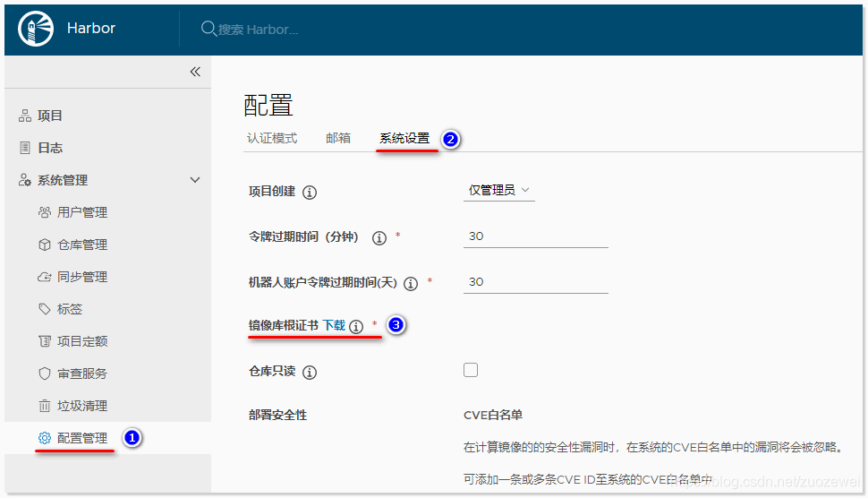868x498 pixels.
Task: Click the 仓库管理 cube icon
Action: [x=45, y=245]
